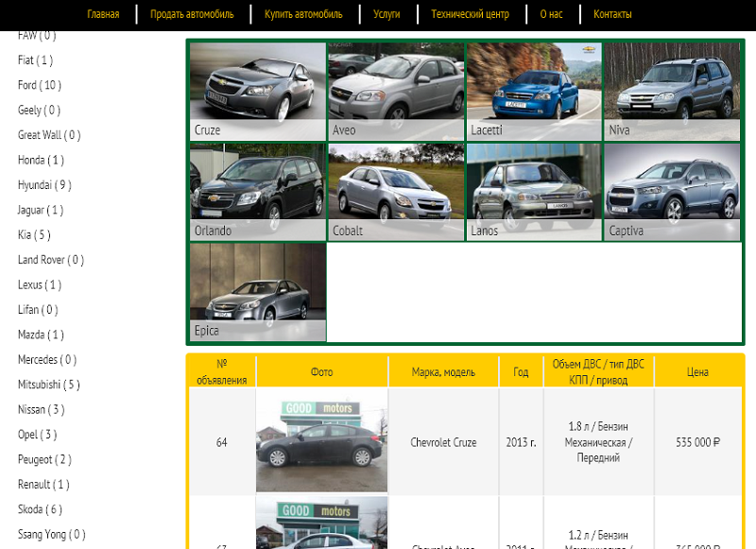Select the Captiva model tile

[x=671, y=192]
